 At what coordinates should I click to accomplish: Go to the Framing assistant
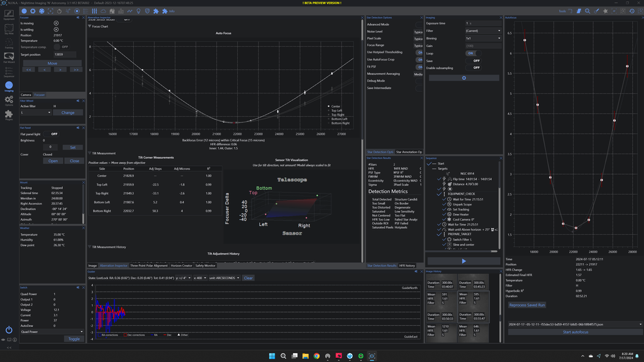9,43
